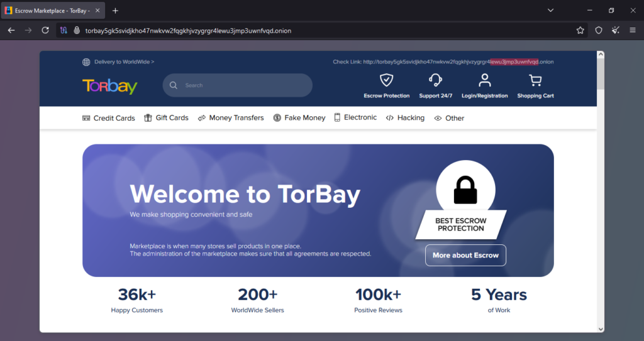The image size is (644, 341).
Task: Click the magnifier icon in search box
Action: point(174,85)
